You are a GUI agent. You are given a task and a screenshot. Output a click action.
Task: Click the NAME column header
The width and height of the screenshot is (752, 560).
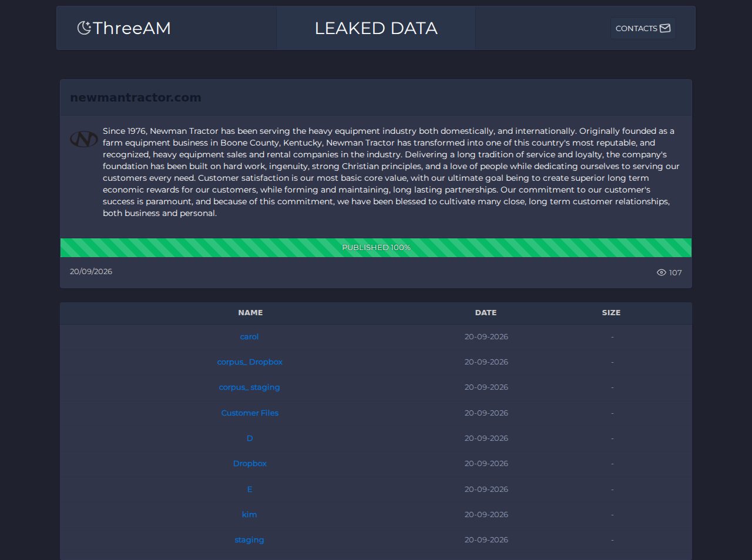tap(250, 313)
